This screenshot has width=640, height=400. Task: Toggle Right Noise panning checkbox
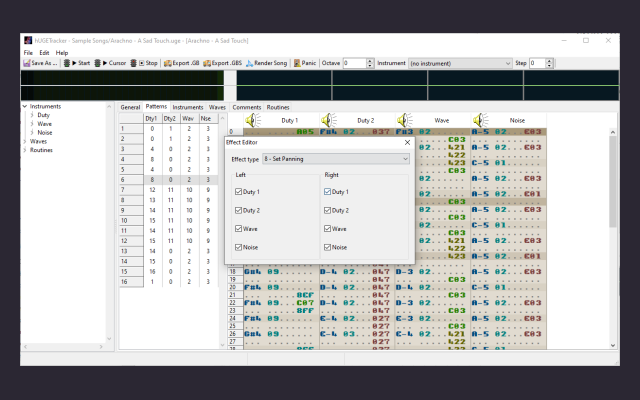click(x=327, y=247)
